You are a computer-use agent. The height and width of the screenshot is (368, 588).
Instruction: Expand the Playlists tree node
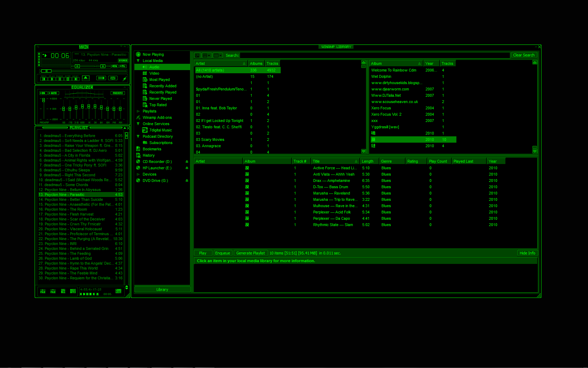click(x=138, y=111)
